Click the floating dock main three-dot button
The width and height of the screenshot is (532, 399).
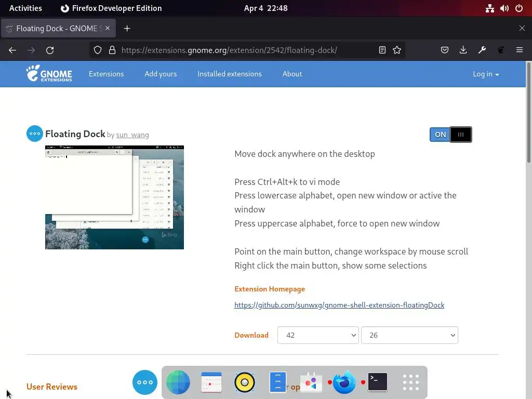point(145,382)
